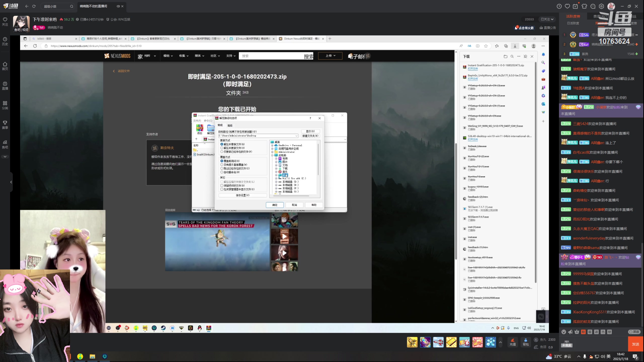Viewport: 644px width, 362px height.
Task: Choose 没有提示直接覆盖 radio option
Action: (222, 165)
